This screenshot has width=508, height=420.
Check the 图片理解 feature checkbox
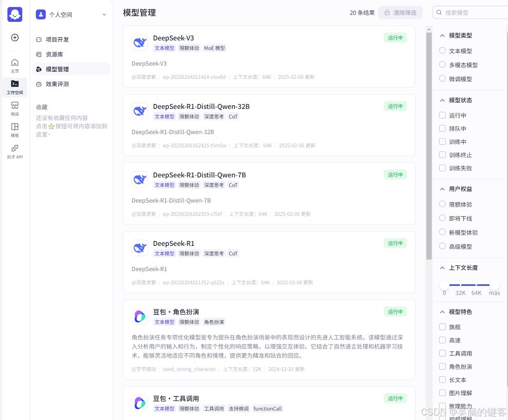(x=442, y=393)
